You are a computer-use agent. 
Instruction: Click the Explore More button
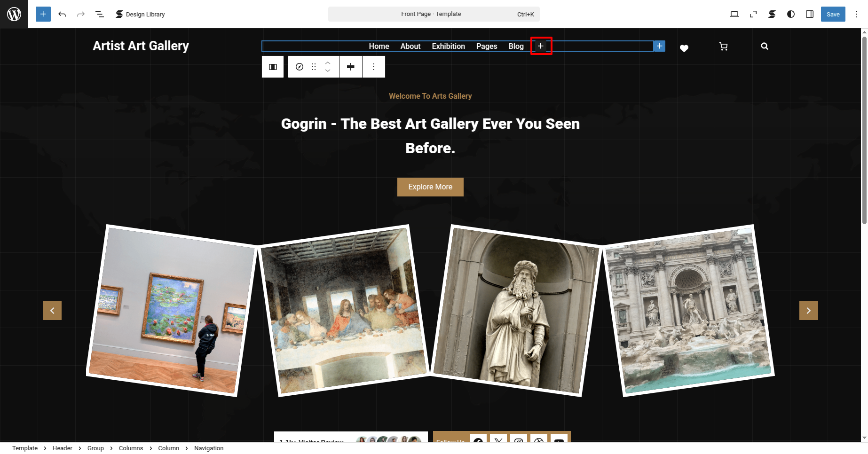coord(430,187)
